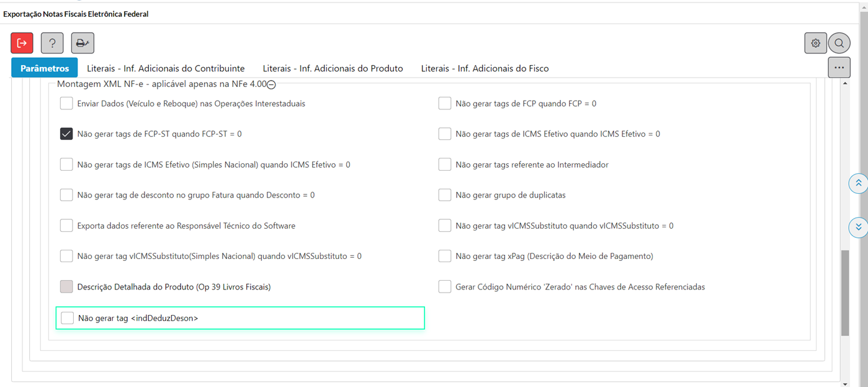Click the scrollbar down arrow
Screen dimensions: 868x387
tap(845, 383)
